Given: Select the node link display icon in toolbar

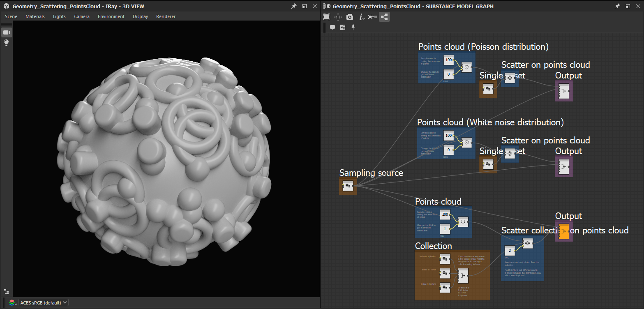Looking at the screenshot, I should point(372,17).
